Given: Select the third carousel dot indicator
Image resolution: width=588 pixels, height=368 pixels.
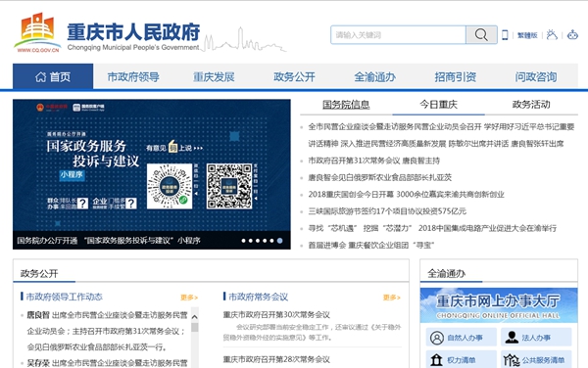Looking at the screenshot, I should [258, 241].
